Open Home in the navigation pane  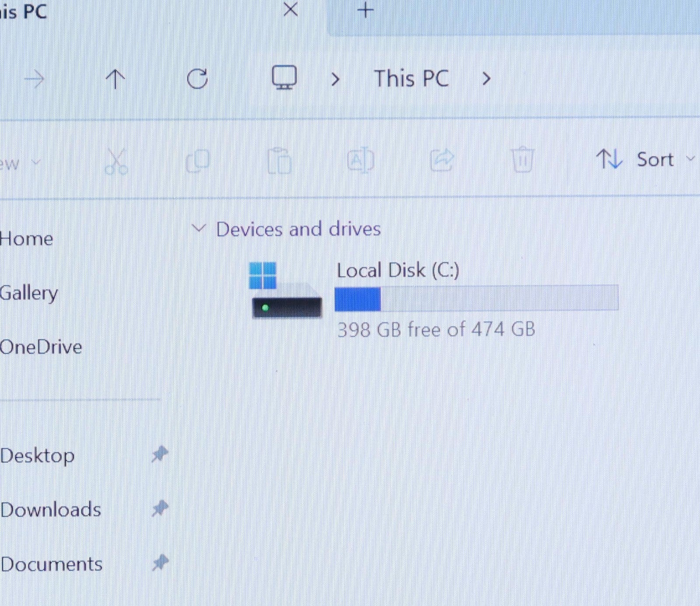point(26,239)
